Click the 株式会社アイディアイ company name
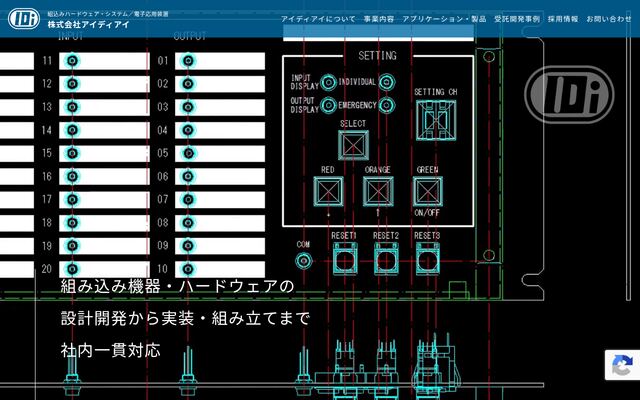640x400 pixels. pos(88,24)
